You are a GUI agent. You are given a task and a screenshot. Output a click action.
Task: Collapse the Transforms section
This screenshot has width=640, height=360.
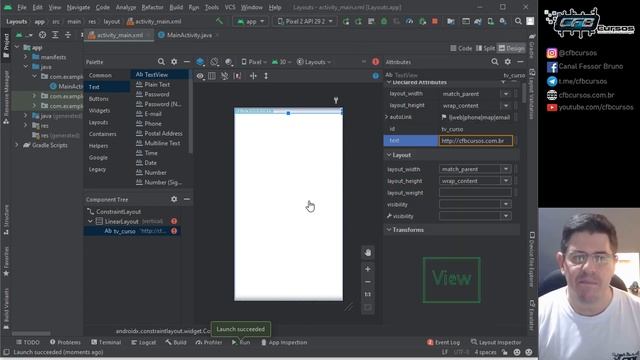(x=389, y=230)
